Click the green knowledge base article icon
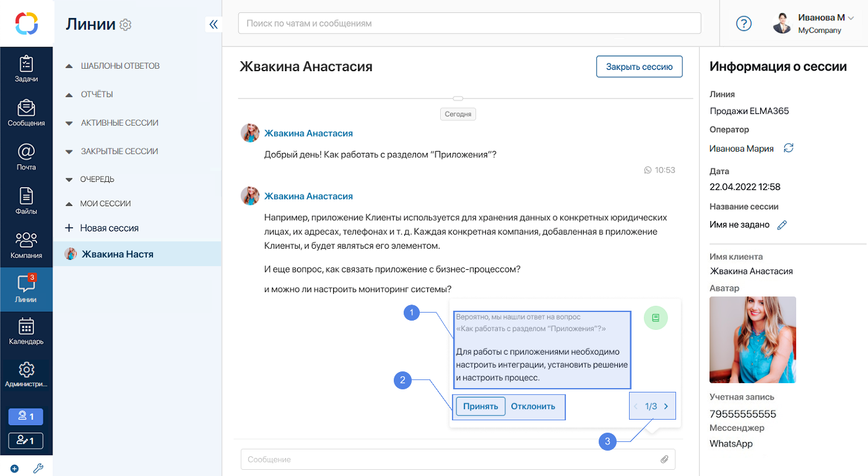 click(656, 318)
